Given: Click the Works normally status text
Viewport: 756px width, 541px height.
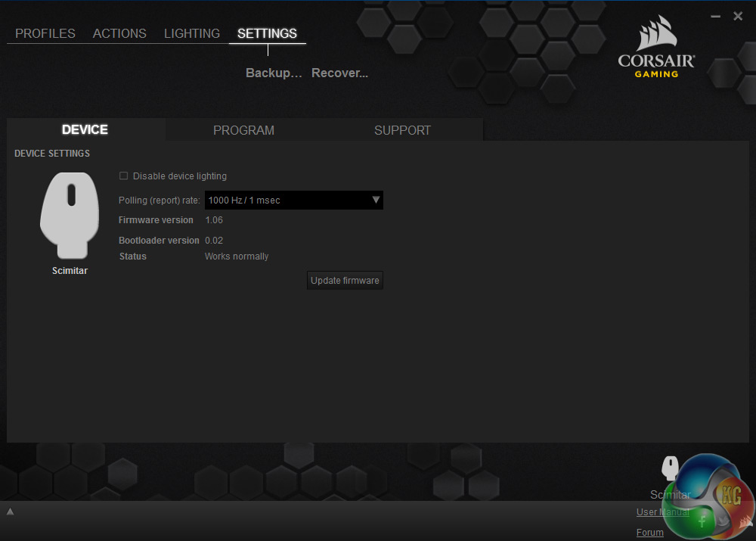Looking at the screenshot, I should (x=237, y=257).
